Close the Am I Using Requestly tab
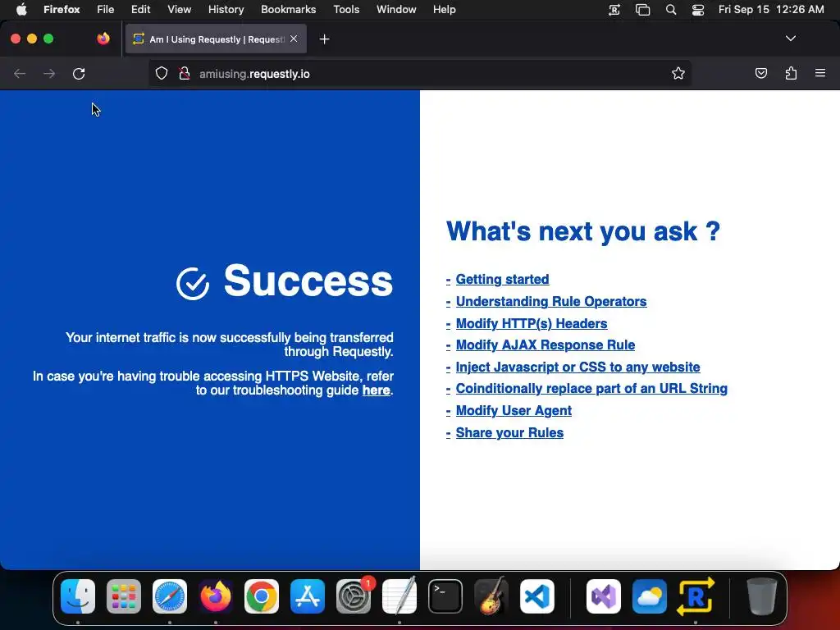 (x=294, y=39)
